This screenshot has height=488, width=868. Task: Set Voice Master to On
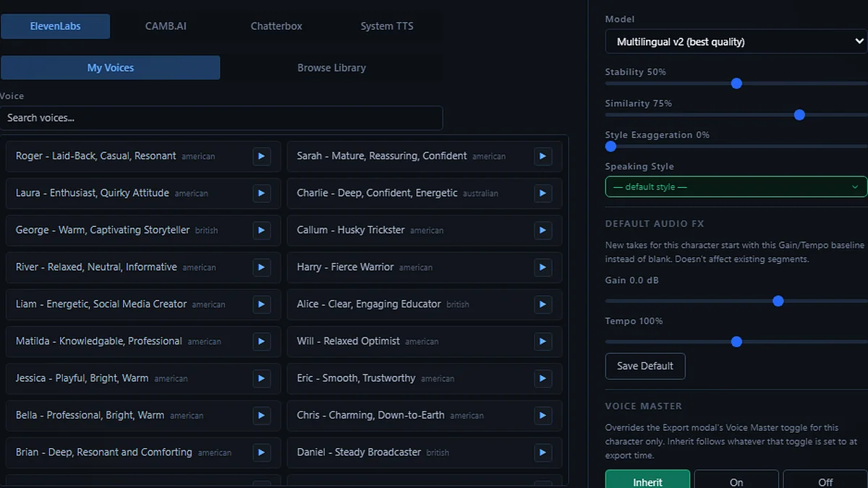pos(736,479)
